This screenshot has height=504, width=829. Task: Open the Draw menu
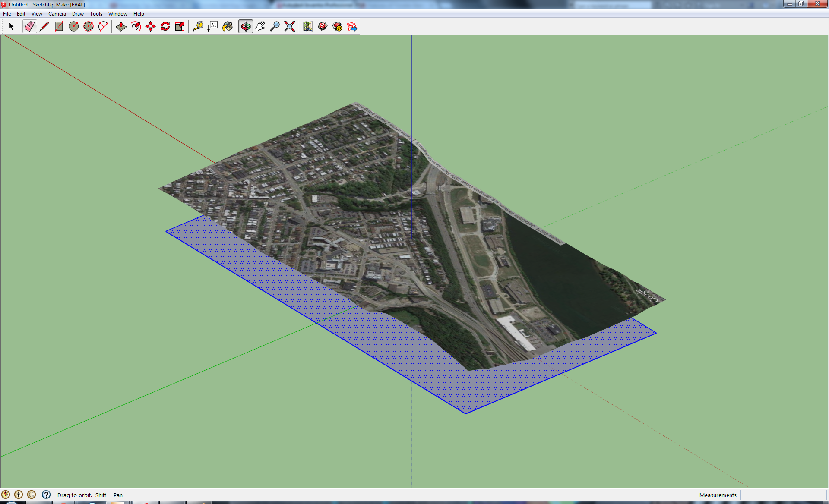78,14
